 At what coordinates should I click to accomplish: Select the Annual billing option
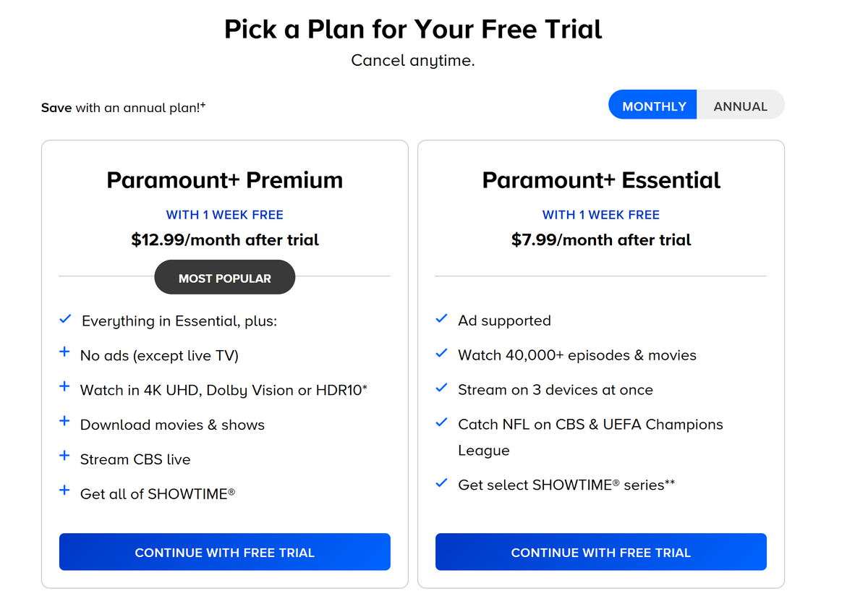(740, 106)
